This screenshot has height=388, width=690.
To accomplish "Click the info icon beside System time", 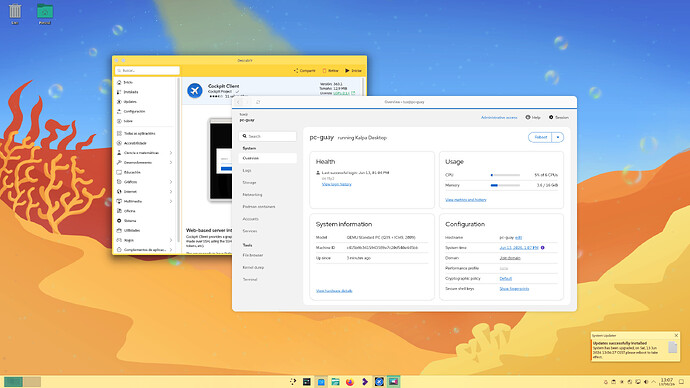I will pyautogui.click(x=543, y=248).
